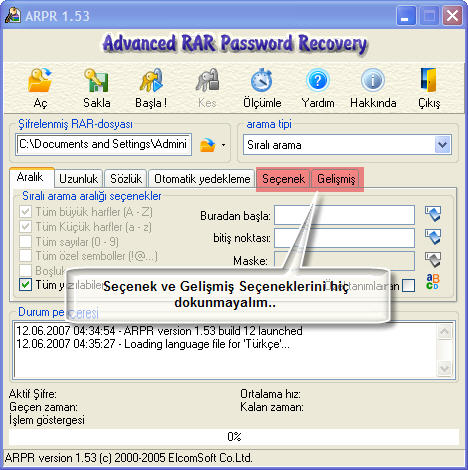The width and height of the screenshot is (468, 470).
Task: Open the Otomatik yedekleme tab
Action: pyautogui.click(x=202, y=179)
